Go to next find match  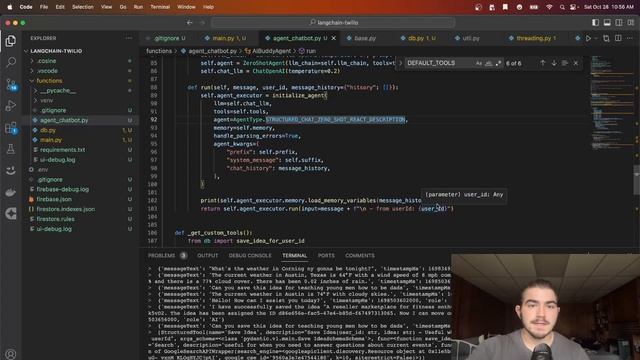click(x=554, y=63)
